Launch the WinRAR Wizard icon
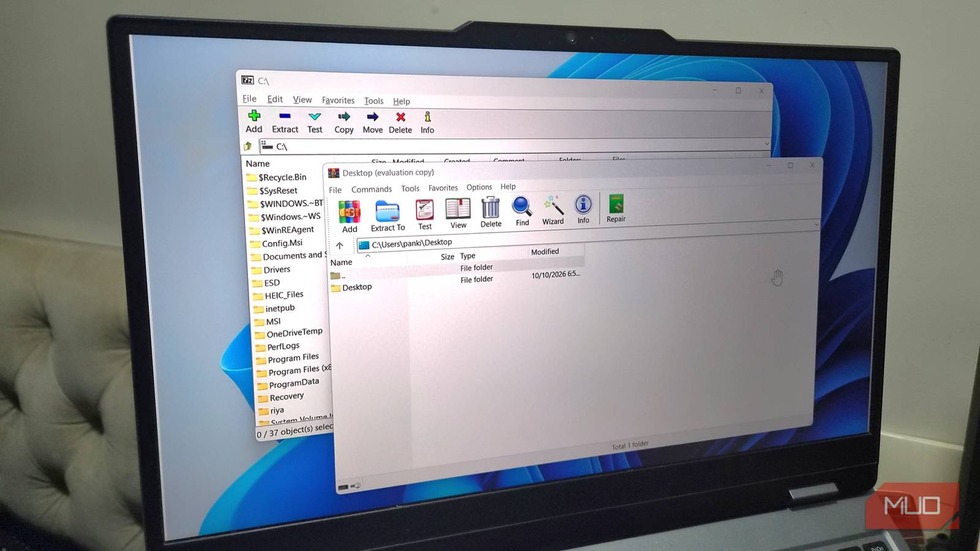 [x=553, y=205]
